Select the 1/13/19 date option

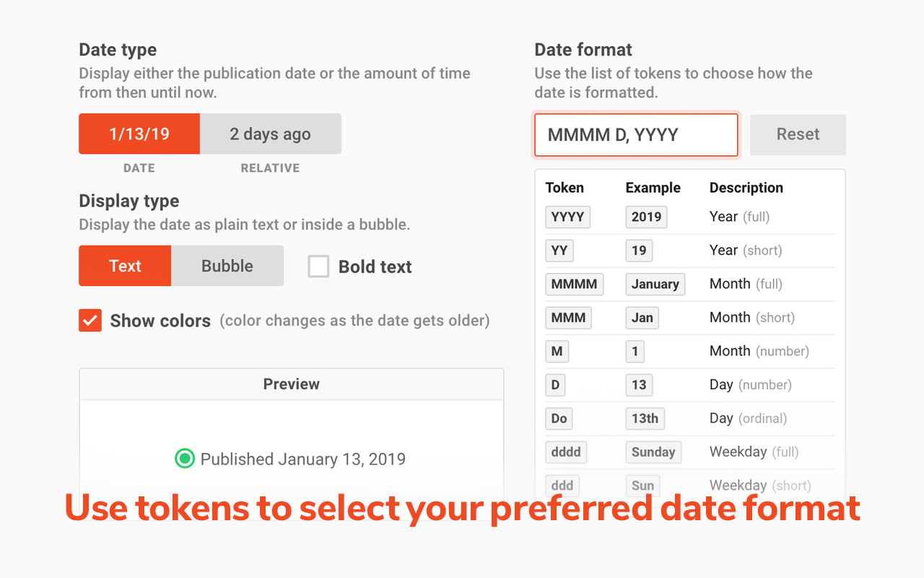139,134
